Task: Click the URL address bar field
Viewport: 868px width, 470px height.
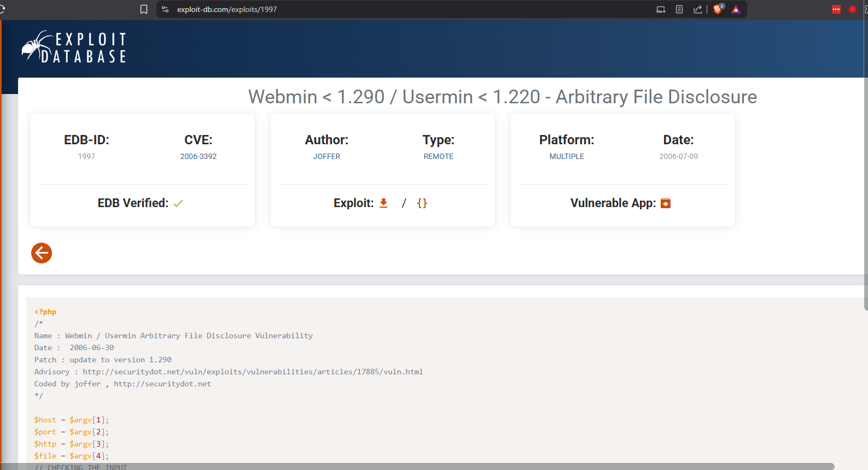Action: (x=383, y=9)
